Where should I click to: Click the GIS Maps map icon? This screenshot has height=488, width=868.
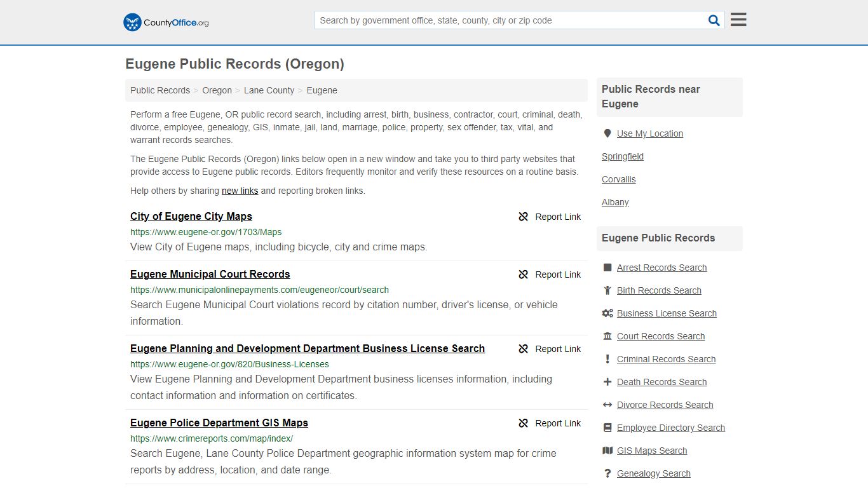coord(607,451)
